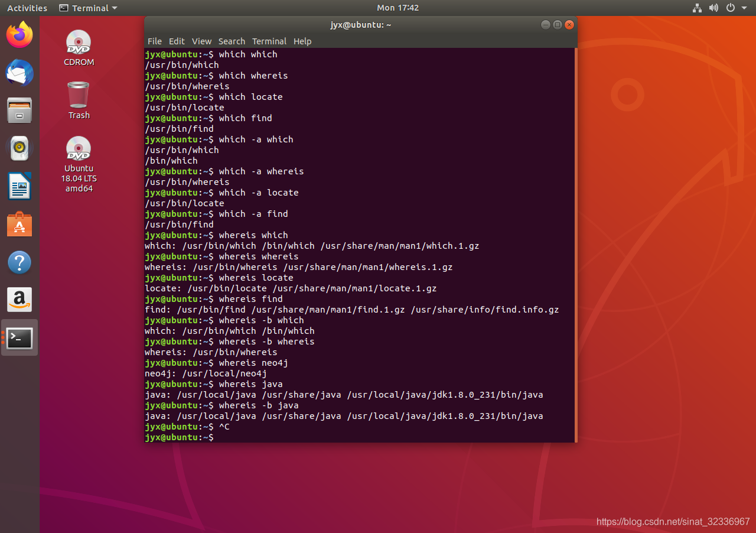756x533 pixels.
Task: Click the 'which -a locate' command
Action: pyautogui.click(x=221, y=193)
